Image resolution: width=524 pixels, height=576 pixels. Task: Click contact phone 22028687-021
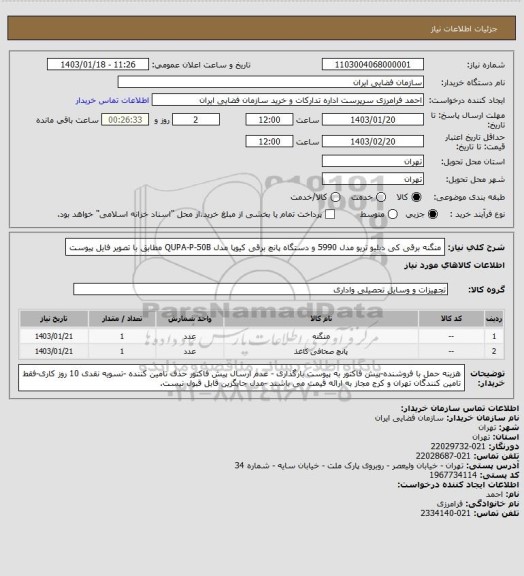point(443,456)
